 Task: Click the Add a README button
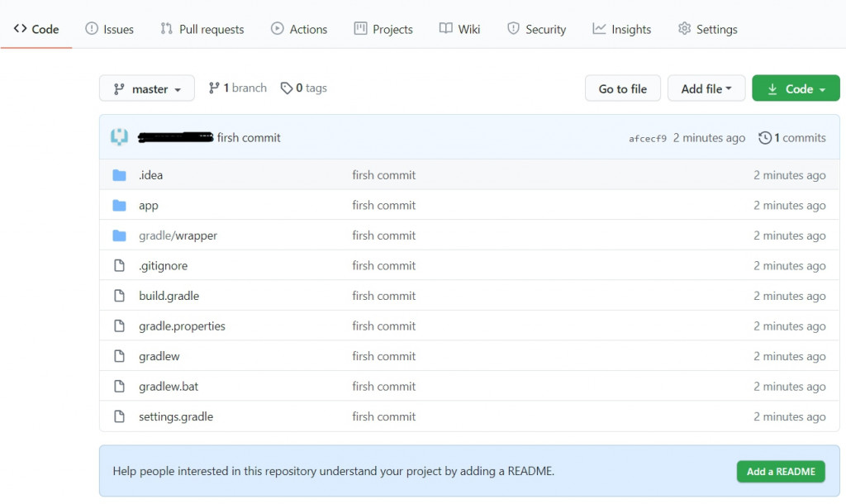[781, 472]
